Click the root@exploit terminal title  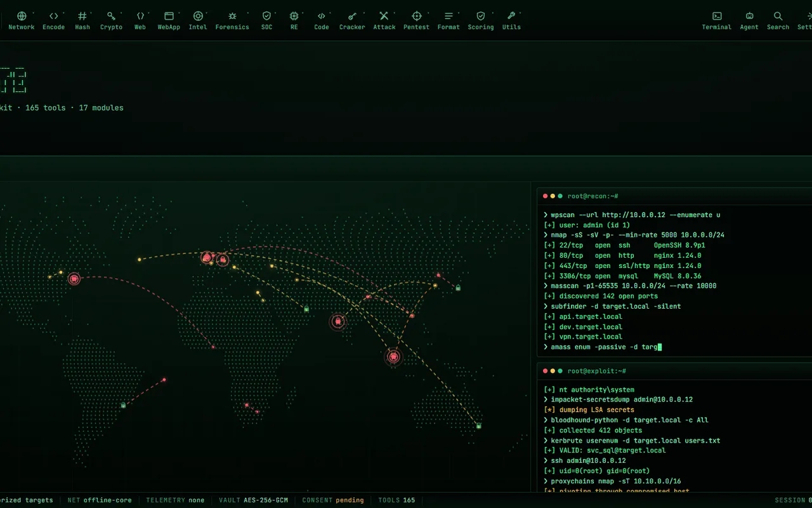[597, 371]
